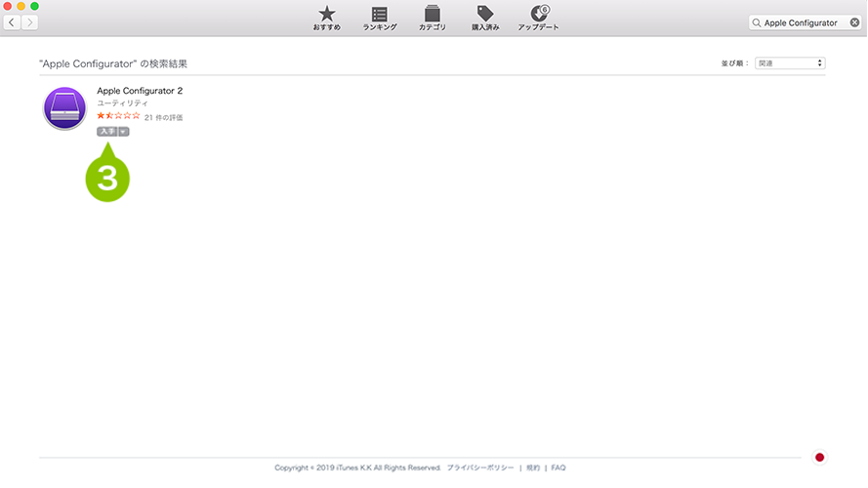The image size is (868, 488).
Task: Clear the search field with the X icon
Action: pyautogui.click(x=854, y=22)
